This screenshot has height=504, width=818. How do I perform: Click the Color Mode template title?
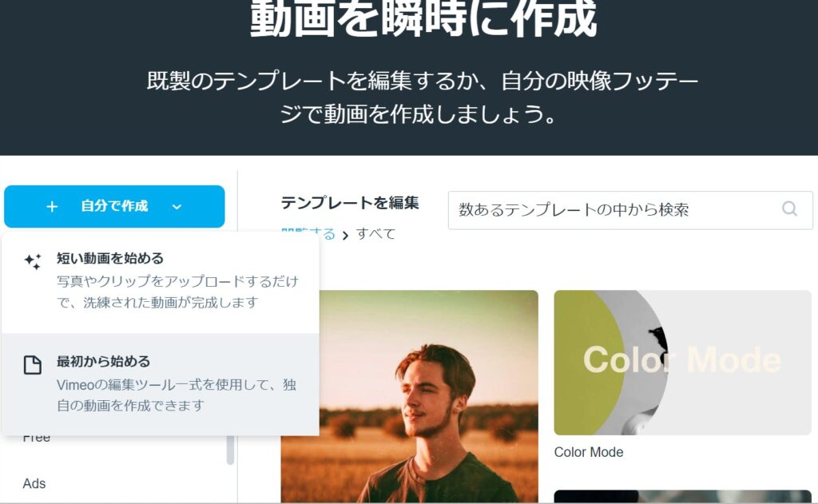tap(589, 452)
